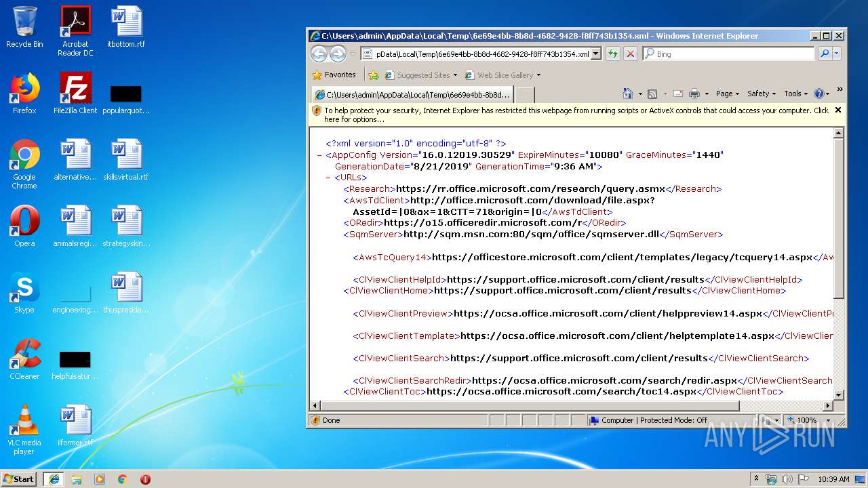
Task: Expand the command bar overflow chevron
Action: 840,89
